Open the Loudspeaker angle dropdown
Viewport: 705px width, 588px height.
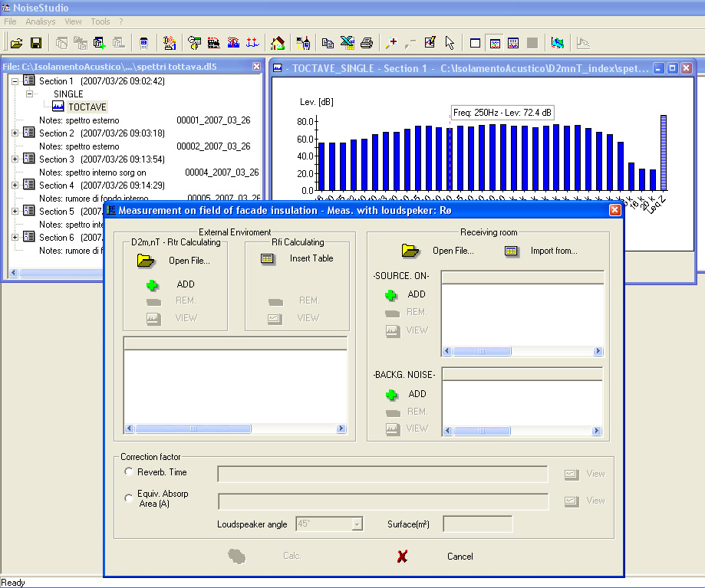[x=357, y=524]
